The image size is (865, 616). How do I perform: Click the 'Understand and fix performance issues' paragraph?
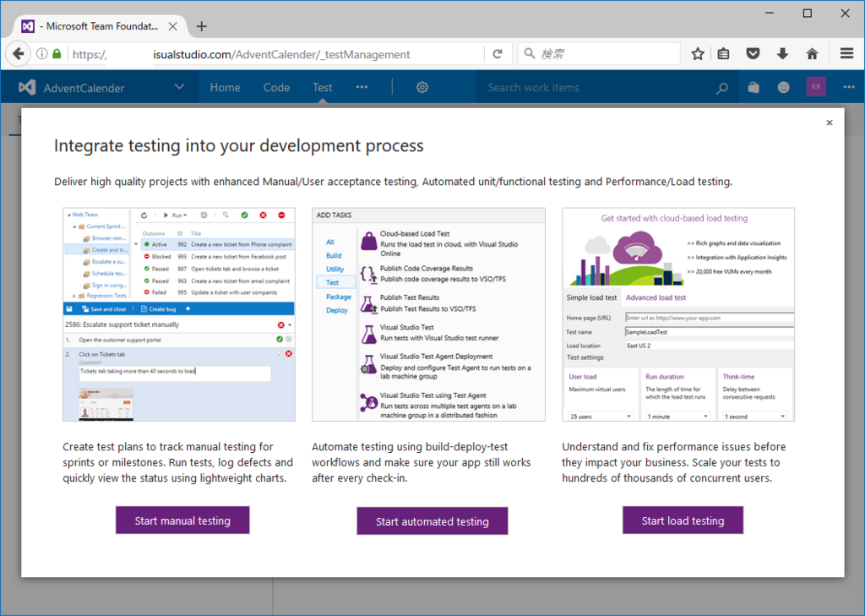[x=674, y=462]
